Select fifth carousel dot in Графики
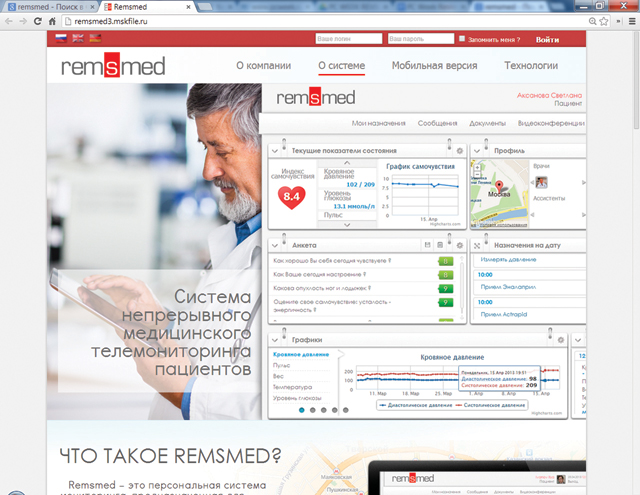This screenshot has height=495, width=640. point(346,410)
